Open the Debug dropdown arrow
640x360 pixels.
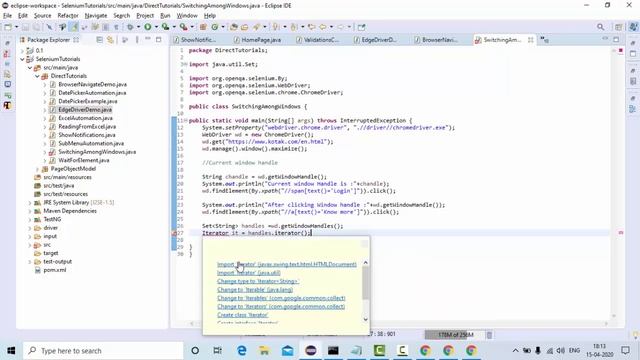click(x=138, y=27)
